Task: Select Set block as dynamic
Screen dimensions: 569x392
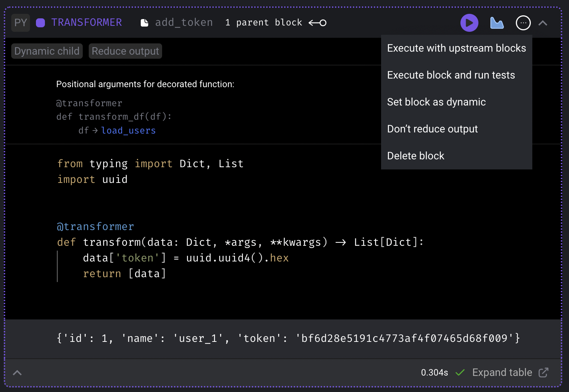Action: click(x=456, y=102)
